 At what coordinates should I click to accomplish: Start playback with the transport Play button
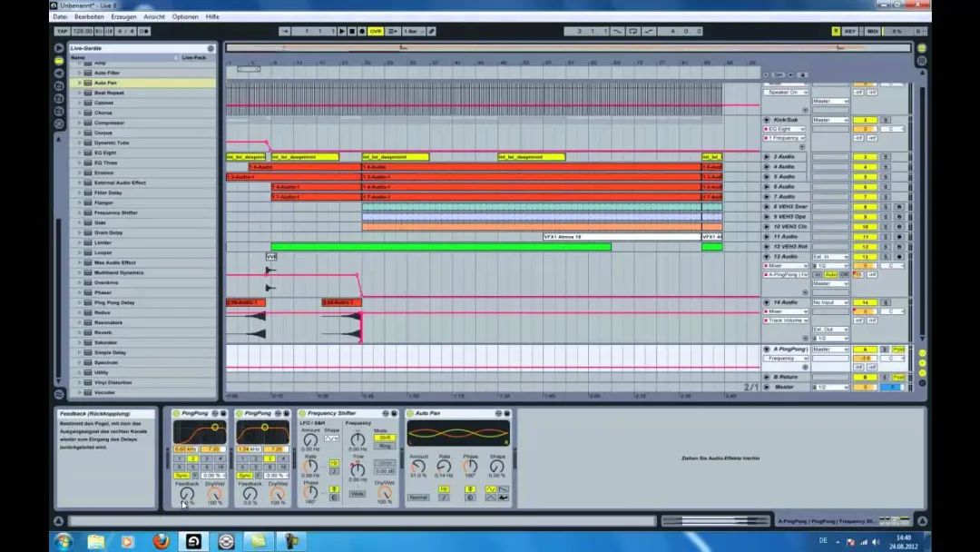(342, 31)
